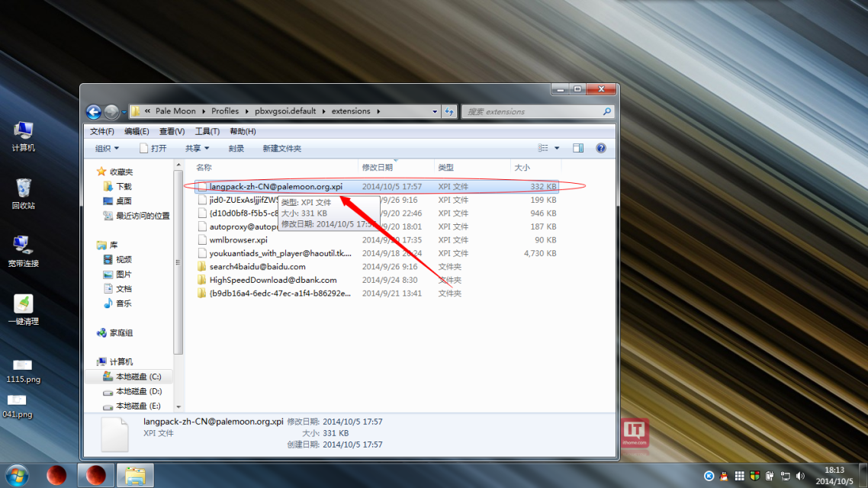Open the 查看(V) menu
The width and height of the screenshot is (868, 488).
(x=172, y=132)
